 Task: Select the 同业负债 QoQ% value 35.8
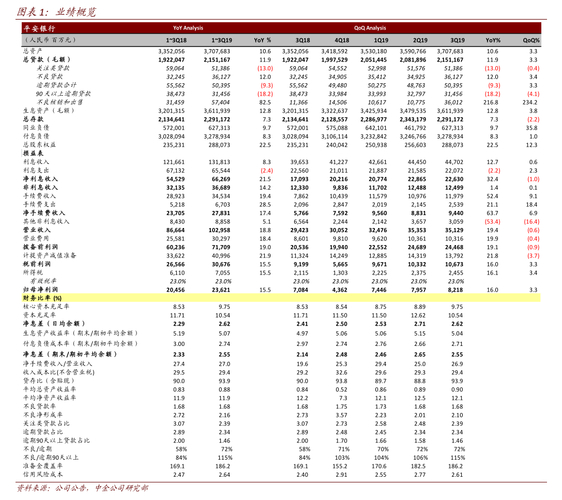532,128
